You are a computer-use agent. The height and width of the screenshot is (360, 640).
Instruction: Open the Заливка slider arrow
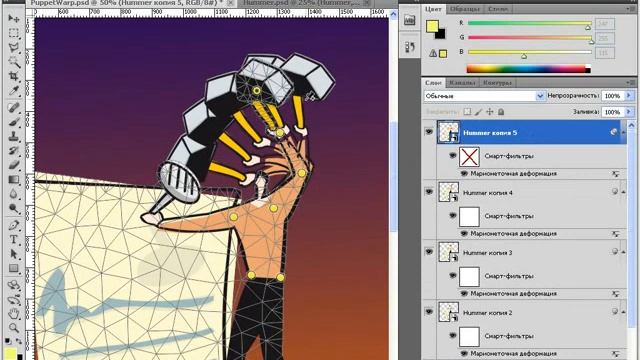point(629,111)
